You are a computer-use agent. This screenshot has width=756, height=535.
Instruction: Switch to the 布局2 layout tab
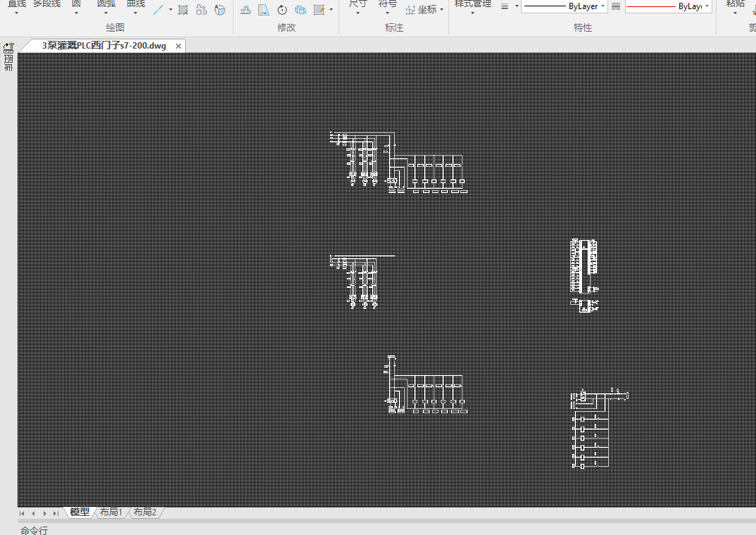144,512
